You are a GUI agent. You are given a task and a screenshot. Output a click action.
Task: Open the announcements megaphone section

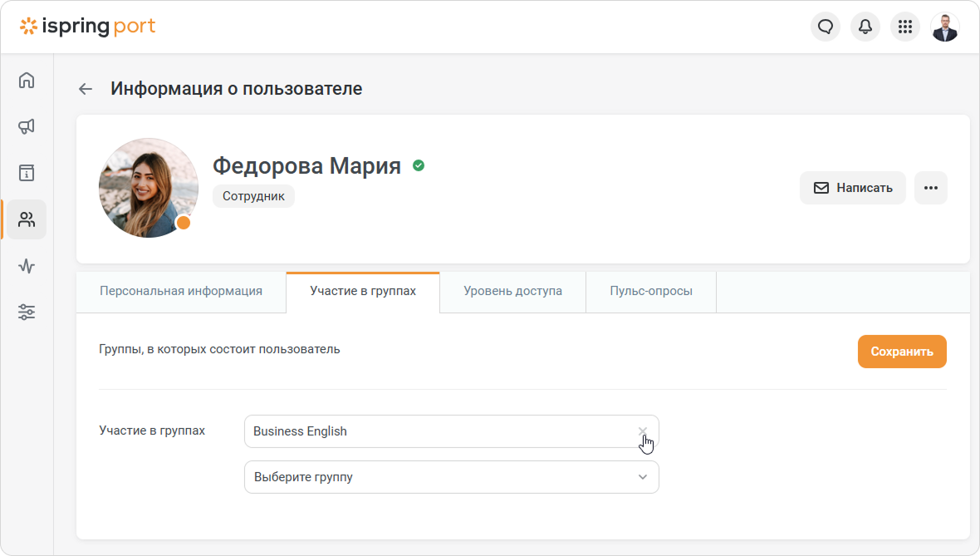[x=27, y=126]
